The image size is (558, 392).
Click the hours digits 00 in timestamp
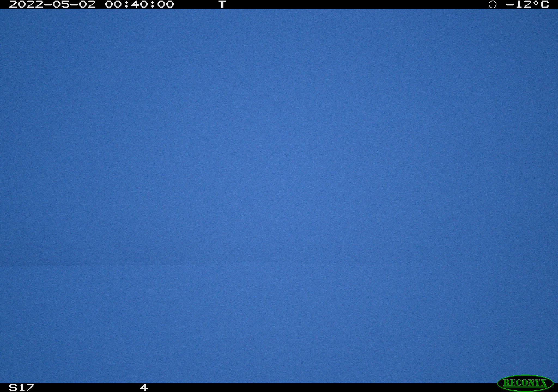click(113, 4)
